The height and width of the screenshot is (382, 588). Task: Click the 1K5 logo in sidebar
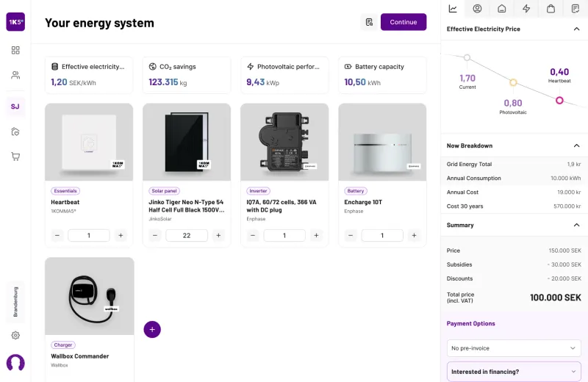15,22
